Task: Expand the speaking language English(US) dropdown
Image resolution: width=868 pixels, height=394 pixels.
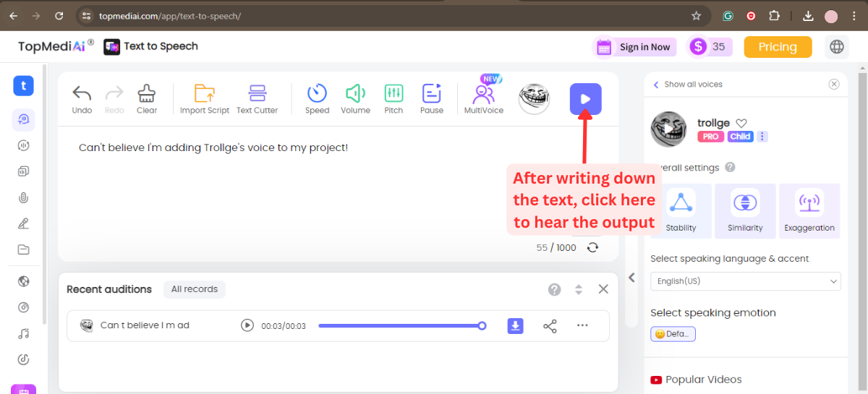Action: [x=745, y=281]
